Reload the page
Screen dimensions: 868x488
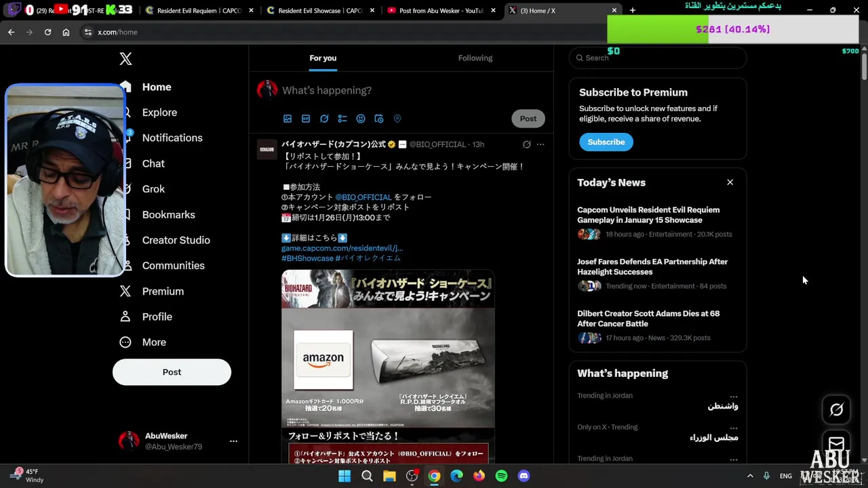click(x=47, y=32)
